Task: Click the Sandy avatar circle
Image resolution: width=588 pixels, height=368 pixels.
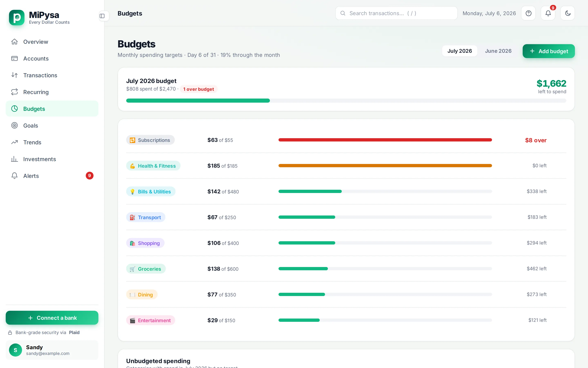Action: pos(16,350)
